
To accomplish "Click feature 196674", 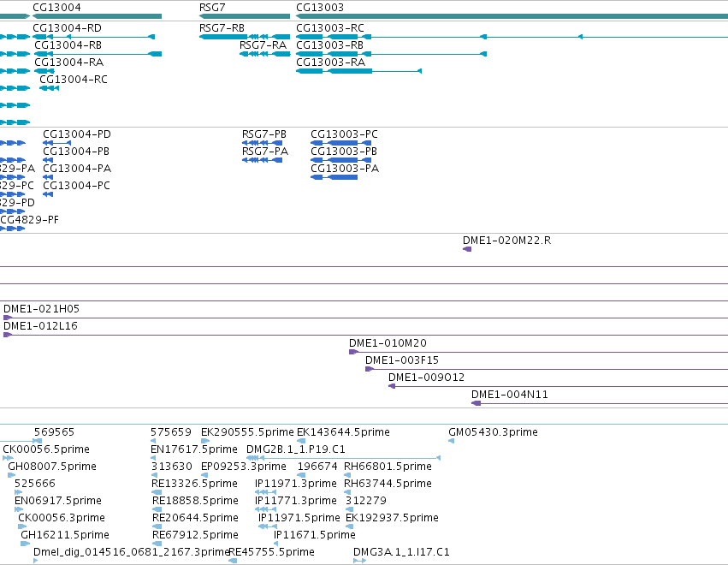I will tap(317, 467).
